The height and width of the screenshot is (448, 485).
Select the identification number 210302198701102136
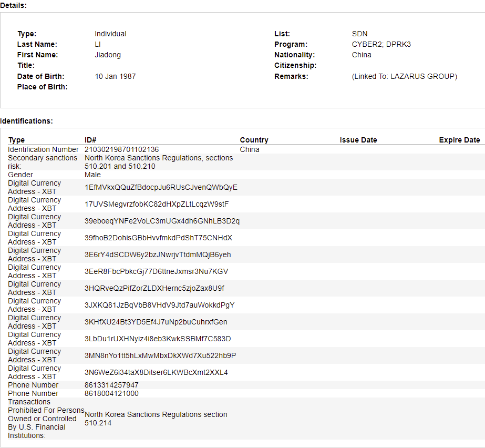click(121, 149)
